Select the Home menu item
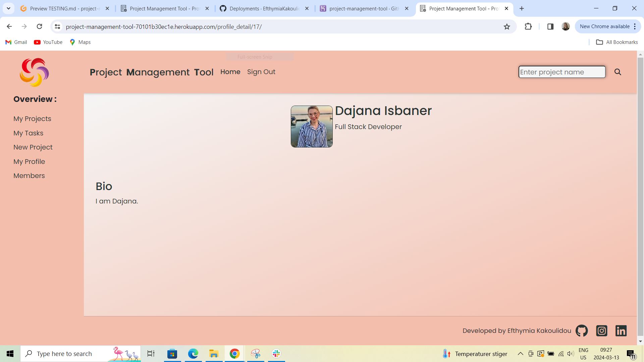Viewport: 644px width, 362px height. pyautogui.click(x=230, y=72)
